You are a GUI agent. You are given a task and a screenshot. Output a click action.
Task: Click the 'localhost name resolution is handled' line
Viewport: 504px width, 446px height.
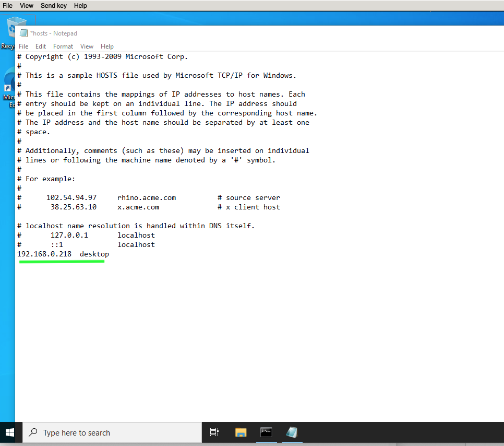coord(136,226)
